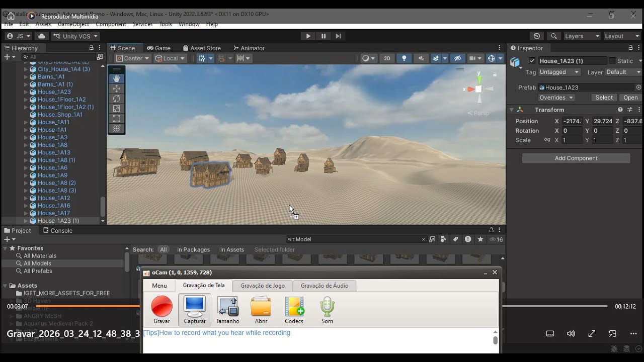This screenshot has height=362, width=644.
Task: Toggle scene visibility crossed-eye button
Action: click(x=457, y=58)
